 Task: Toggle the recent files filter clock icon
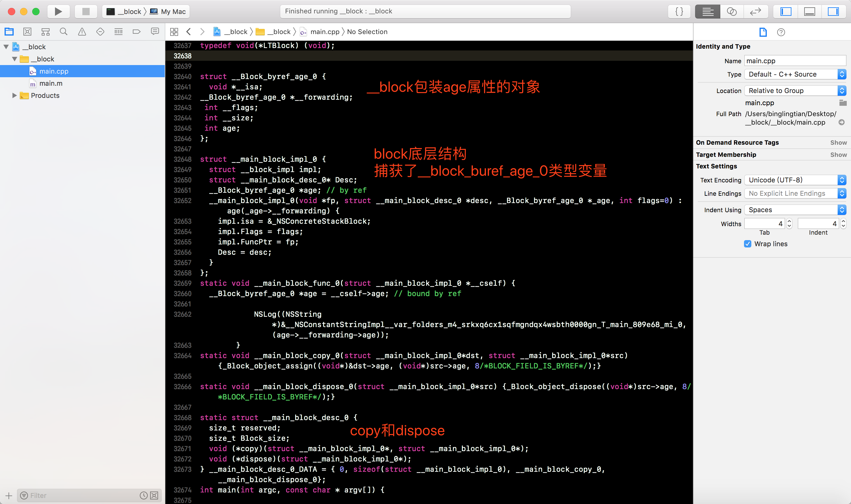(144, 495)
